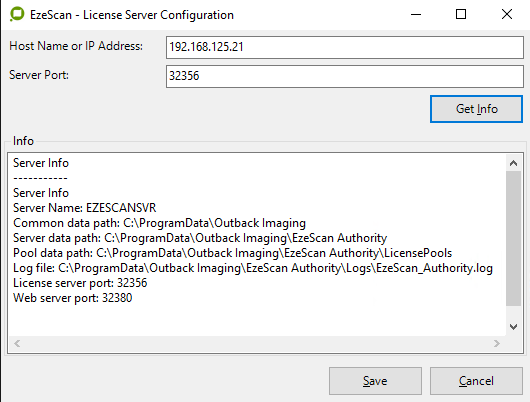Click the Get Info button
The width and height of the screenshot is (530, 402).
click(476, 109)
